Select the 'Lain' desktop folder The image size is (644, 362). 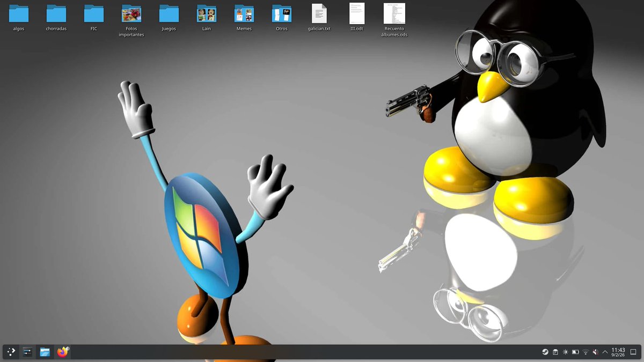207,17
